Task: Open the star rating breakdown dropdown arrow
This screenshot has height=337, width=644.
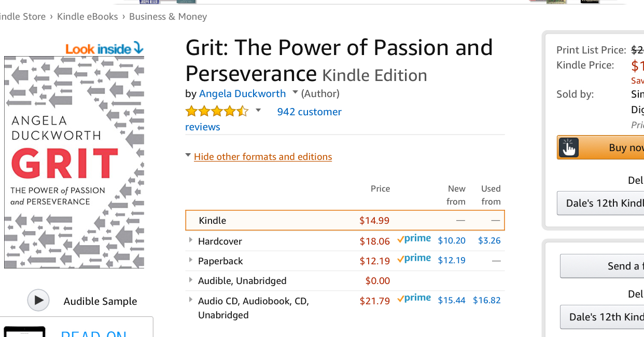Action: (258, 111)
